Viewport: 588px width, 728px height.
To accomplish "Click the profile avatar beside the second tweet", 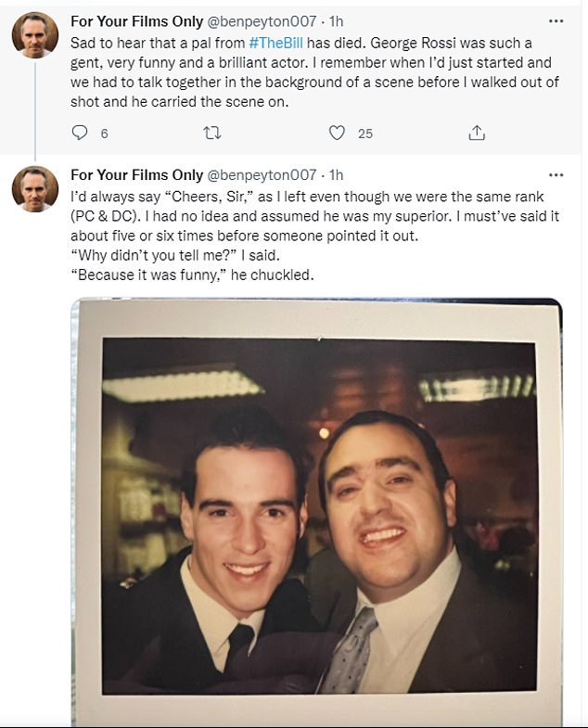I will (35, 189).
